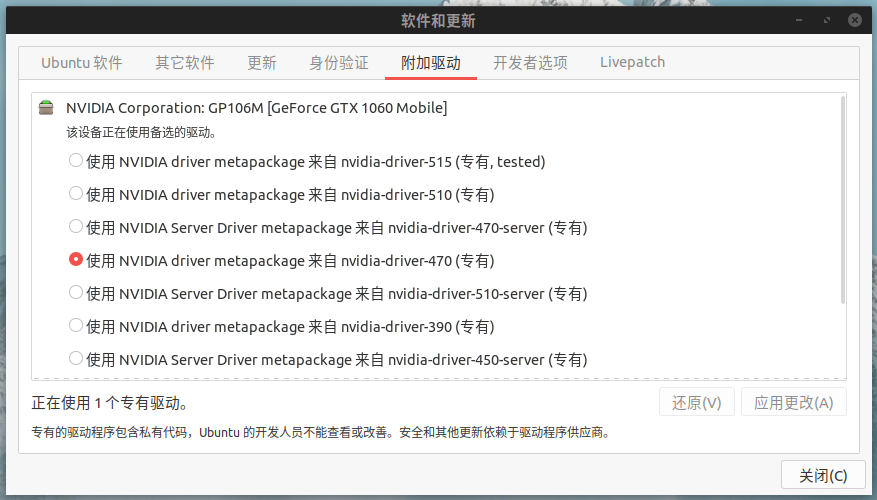The height and width of the screenshot is (500, 877).
Task: Select the nvidia-driver-470 radio button
Action: [x=76, y=260]
